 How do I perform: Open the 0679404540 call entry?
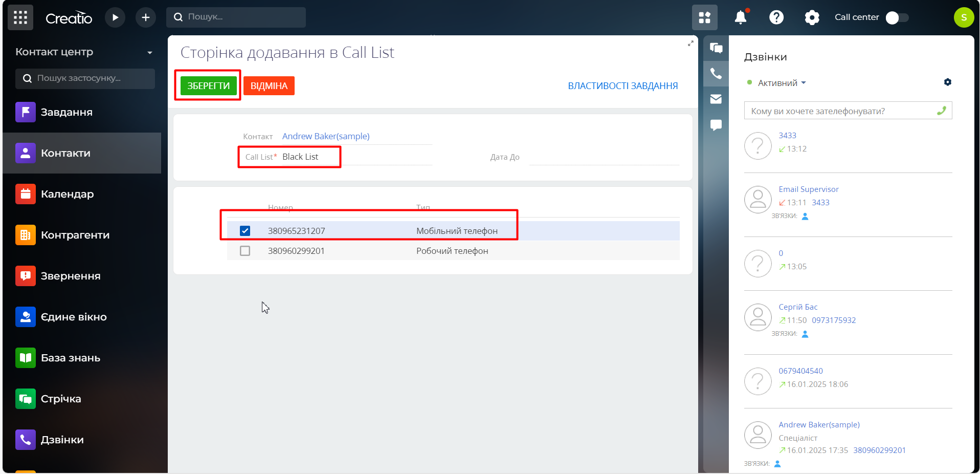(800, 371)
